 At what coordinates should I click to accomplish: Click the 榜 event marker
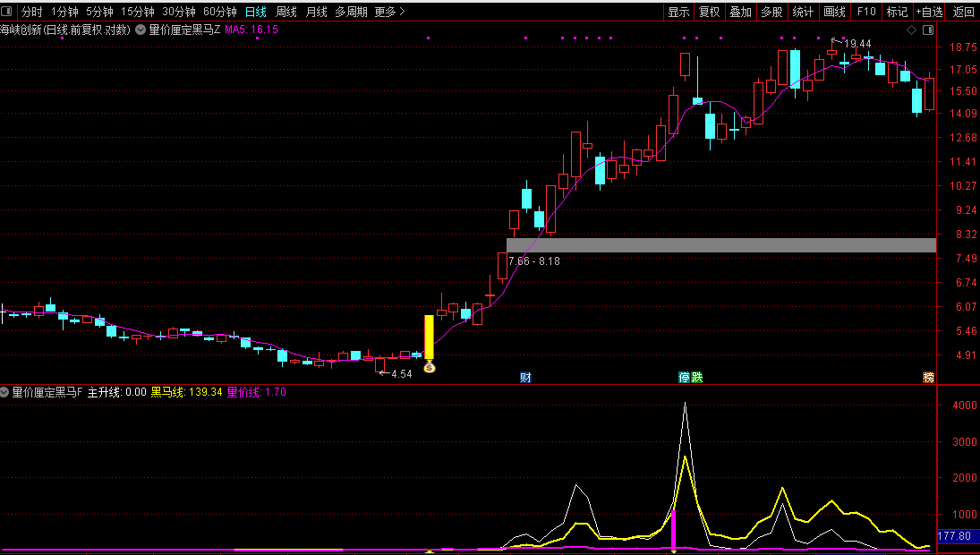[x=928, y=377]
